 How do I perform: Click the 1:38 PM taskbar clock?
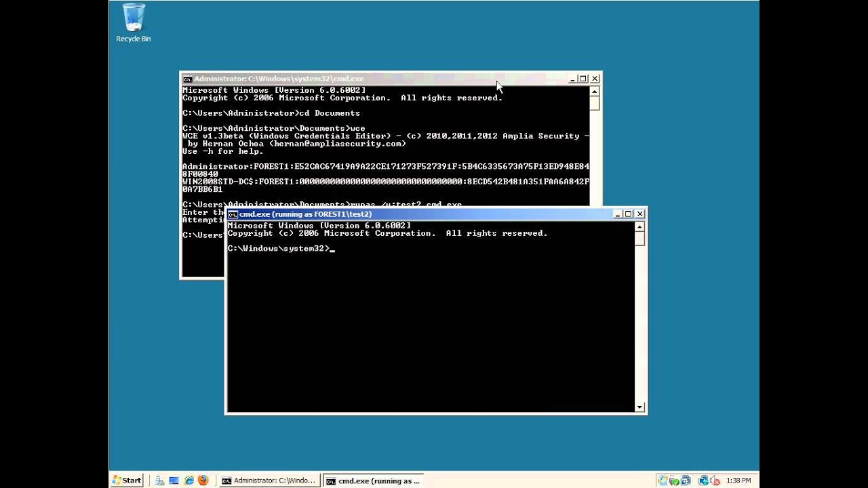738,481
